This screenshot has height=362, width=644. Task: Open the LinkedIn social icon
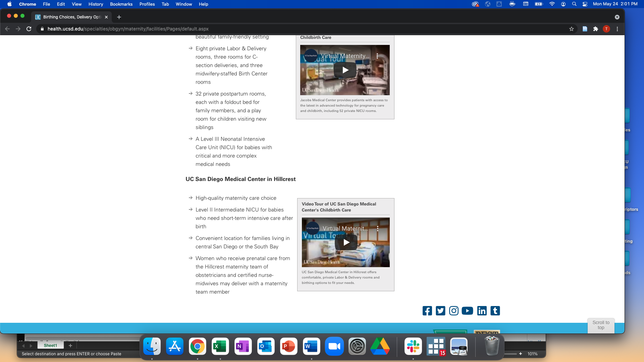pyautogui.click(x=482, y=311)
